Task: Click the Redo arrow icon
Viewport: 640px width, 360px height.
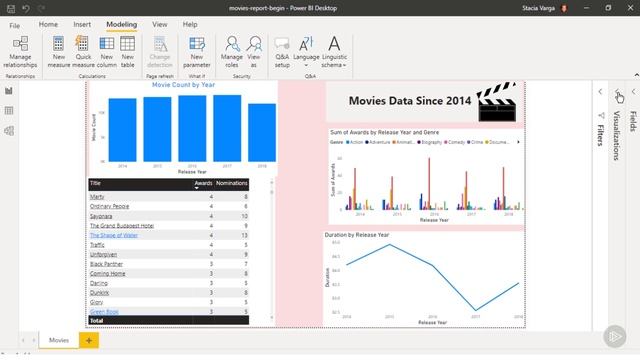Action: (x=41, y=8)
